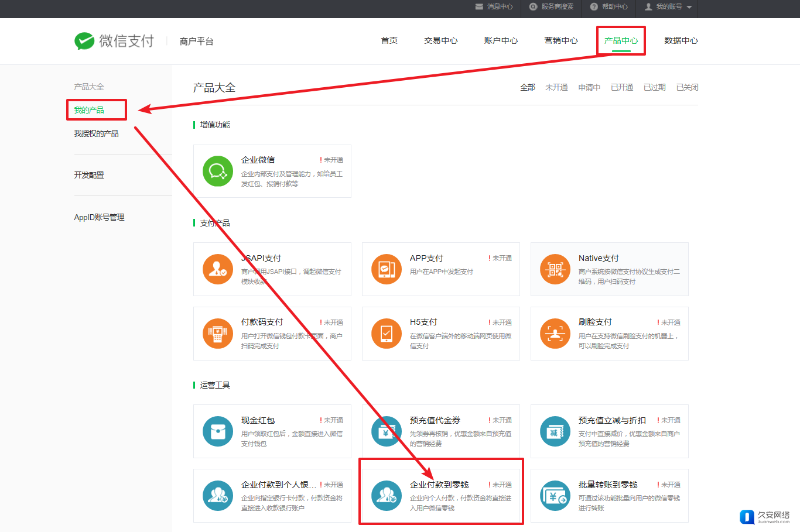
Task: Click the 刷脸支付 face scan icon
Action: point(555,334)
